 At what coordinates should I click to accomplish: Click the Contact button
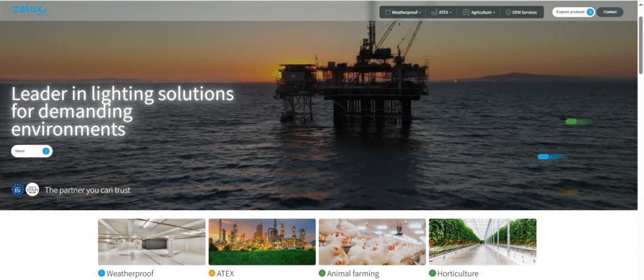610,12
